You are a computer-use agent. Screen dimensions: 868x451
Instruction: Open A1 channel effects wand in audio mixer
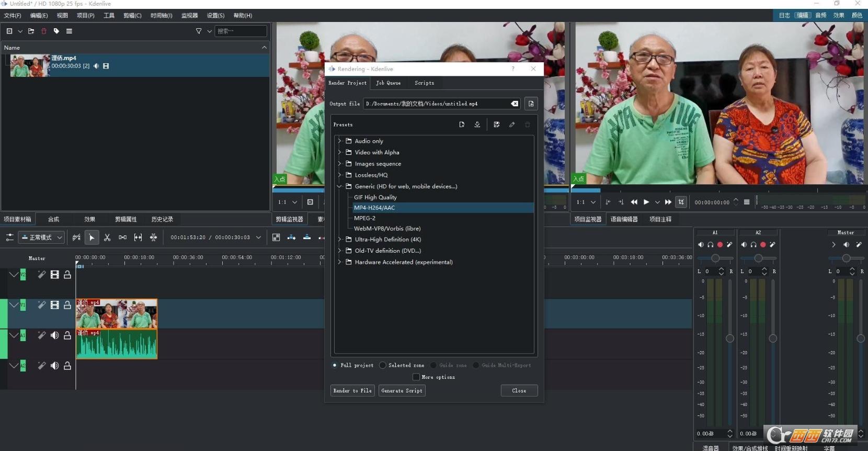pyautogui.click(x=729, y=244)
